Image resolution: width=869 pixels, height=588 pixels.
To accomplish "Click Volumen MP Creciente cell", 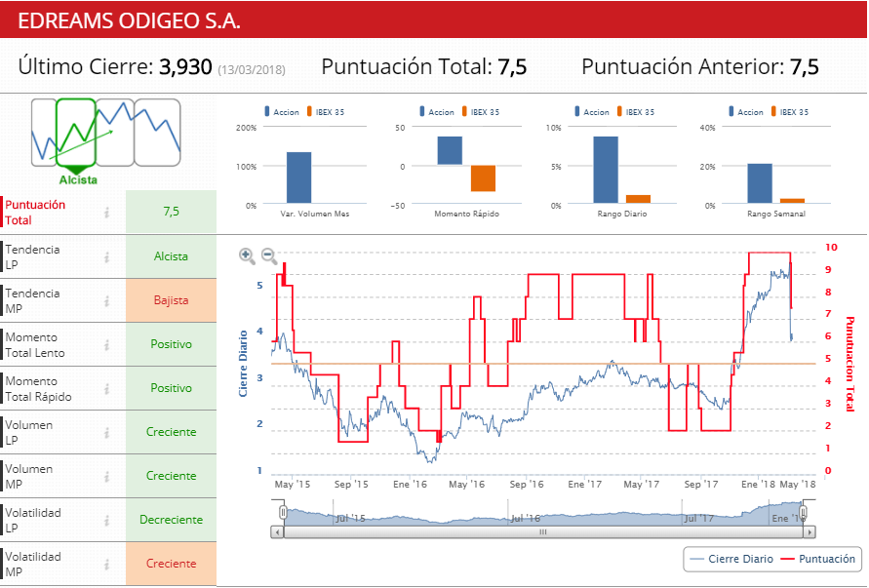I will [x=172, y=476].
